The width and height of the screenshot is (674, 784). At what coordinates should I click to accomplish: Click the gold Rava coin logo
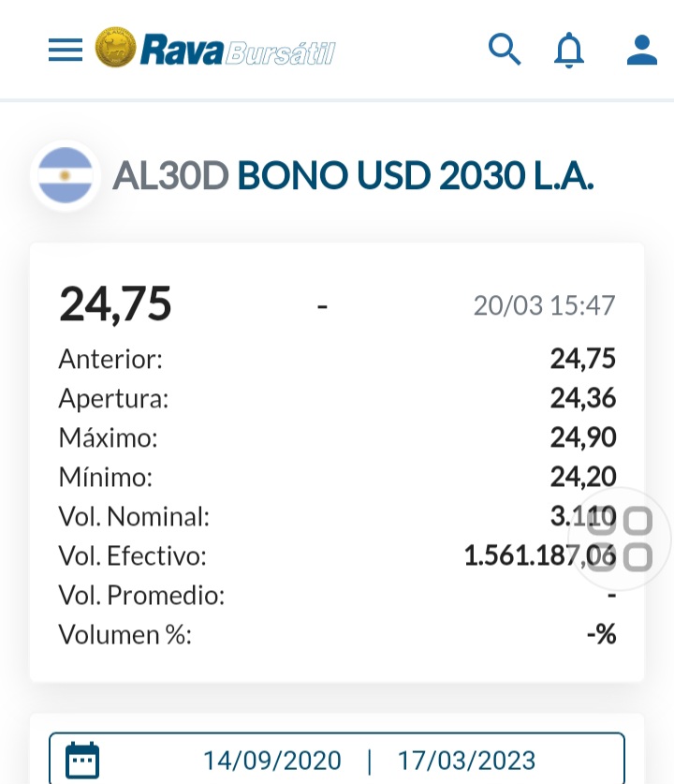[x=116, y=48]
